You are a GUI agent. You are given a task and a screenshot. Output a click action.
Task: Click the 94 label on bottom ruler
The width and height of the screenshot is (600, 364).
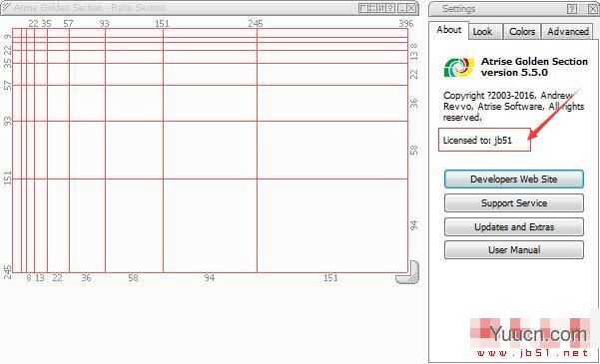point(210,278)
